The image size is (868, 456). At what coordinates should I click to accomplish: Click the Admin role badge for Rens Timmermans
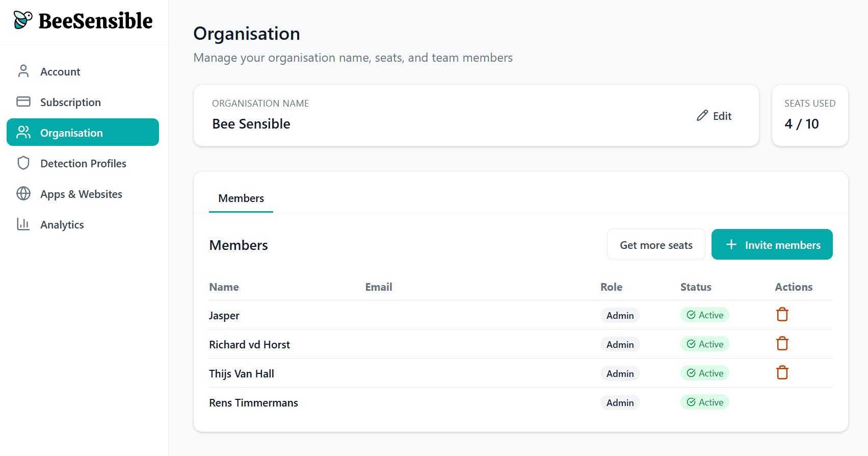click(620, 403)
